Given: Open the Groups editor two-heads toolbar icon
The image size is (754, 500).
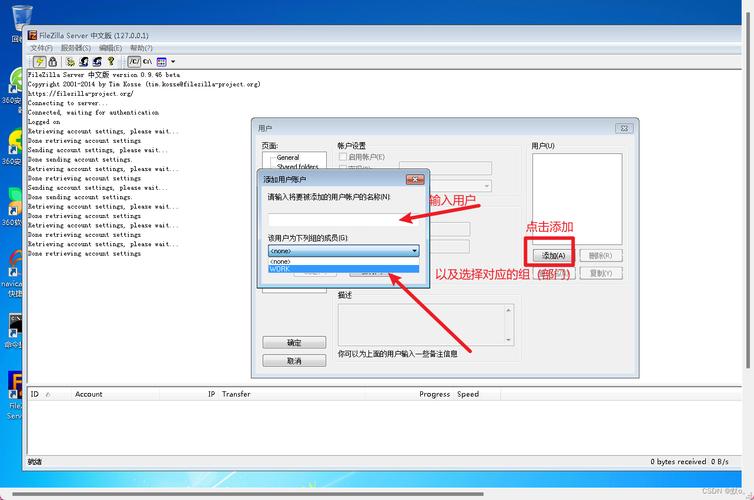Looking at the screenshot, I should 97,62.
